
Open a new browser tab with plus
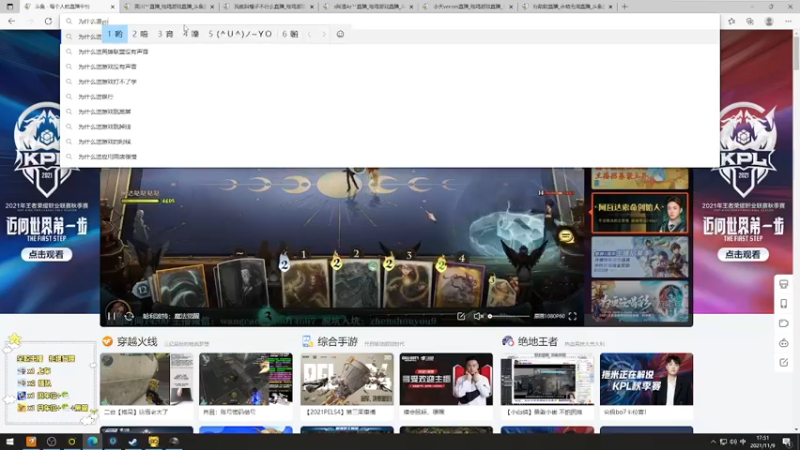(624, 7)
